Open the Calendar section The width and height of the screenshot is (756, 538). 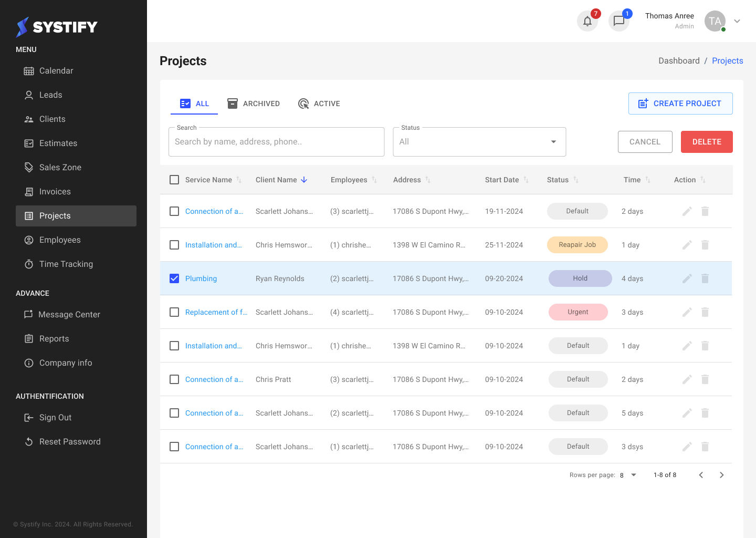click(x=56, y=70)
